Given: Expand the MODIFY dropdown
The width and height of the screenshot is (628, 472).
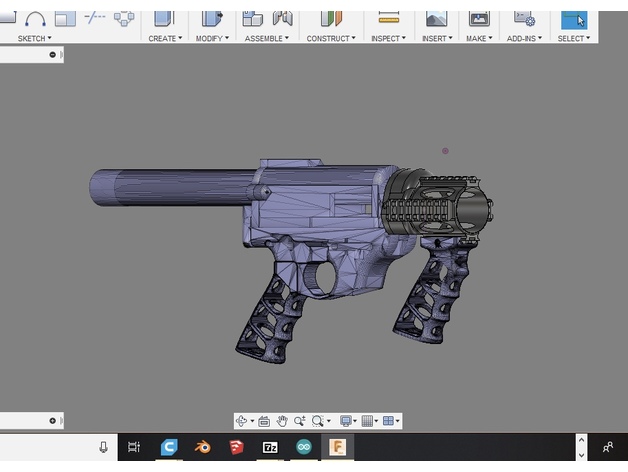Looking at the screenshot, I should coord(212,38).
